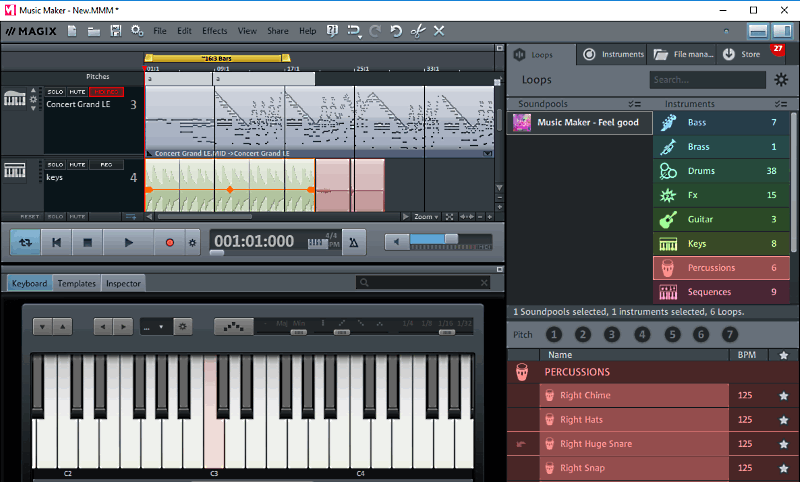The image size is (800, 482).
Task: Start playback with the play button
Action: [129, 243]
